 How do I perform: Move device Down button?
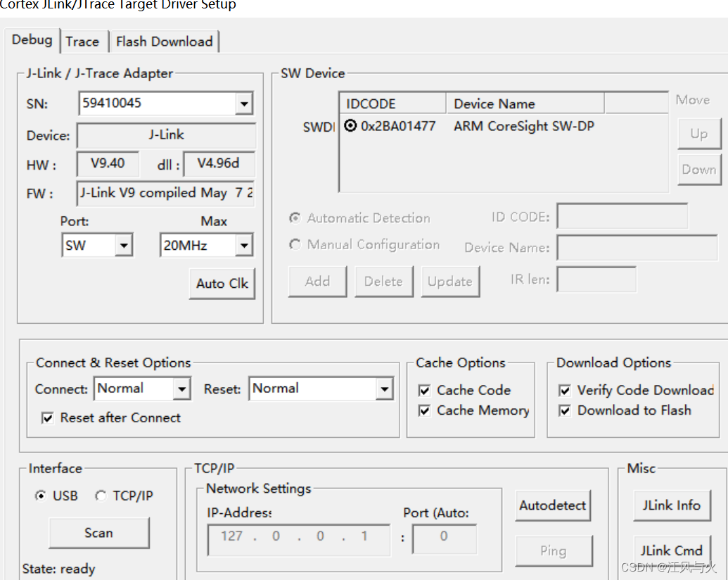699,170
